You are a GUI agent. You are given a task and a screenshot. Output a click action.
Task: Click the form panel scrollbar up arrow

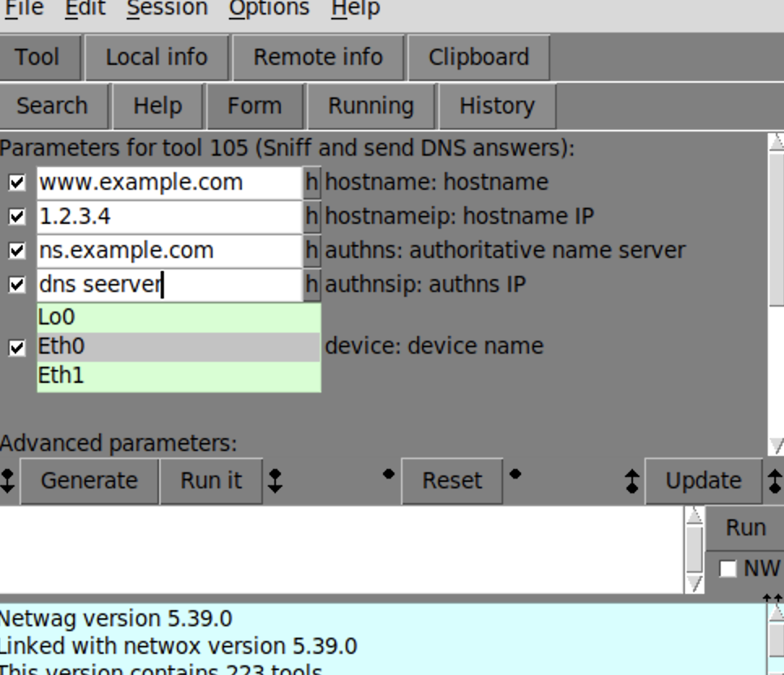pyautogui.click(x=776, y=141)
